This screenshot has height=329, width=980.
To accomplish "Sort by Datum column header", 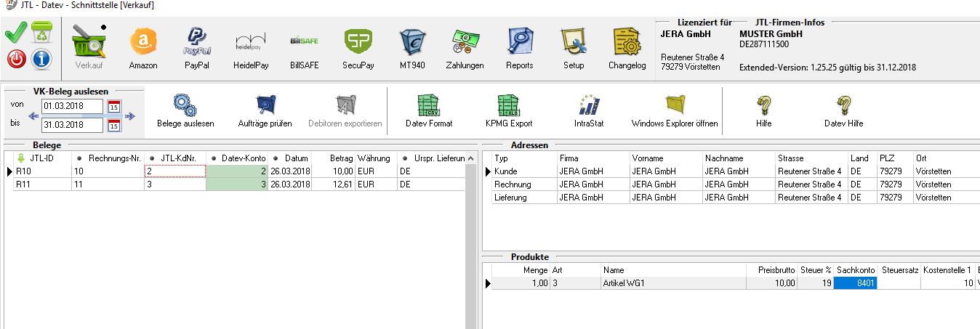I will (x=290, y=158).
